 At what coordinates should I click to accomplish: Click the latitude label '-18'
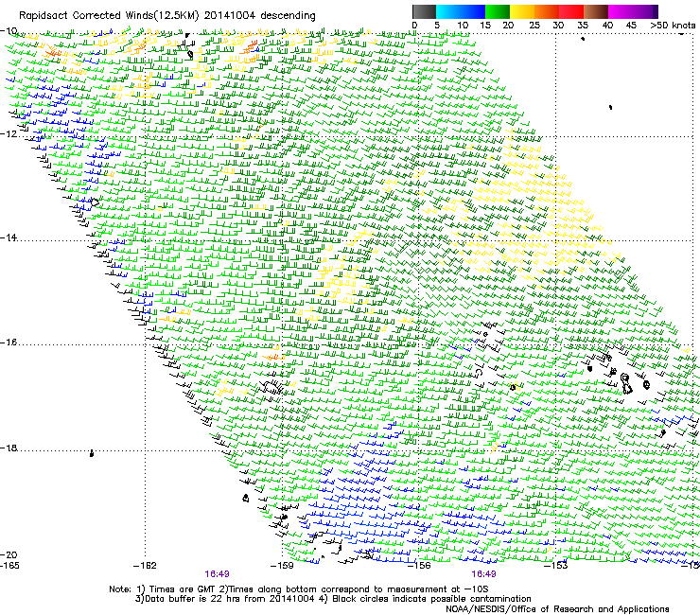pyautogui.click(x=9, y=448)
